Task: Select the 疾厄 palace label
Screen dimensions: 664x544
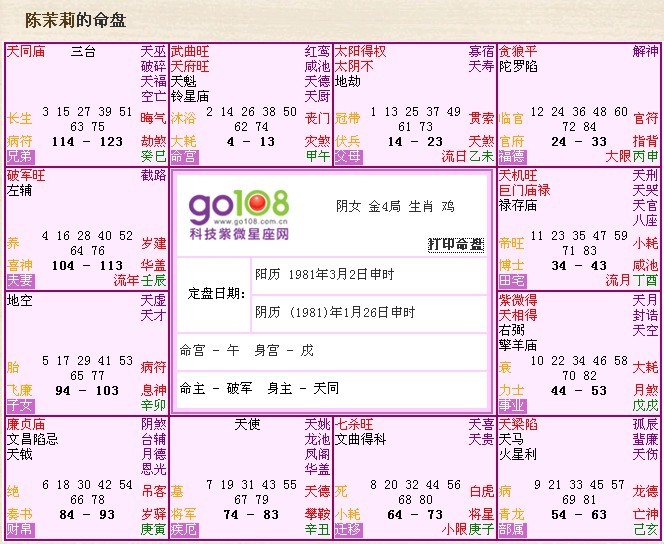Action: point(183,529)
